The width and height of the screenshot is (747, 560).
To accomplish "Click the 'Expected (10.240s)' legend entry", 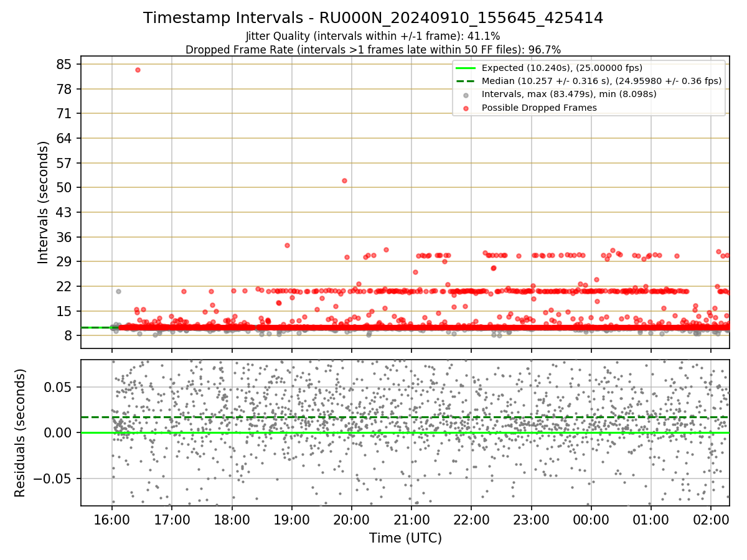I will point(562,68).
